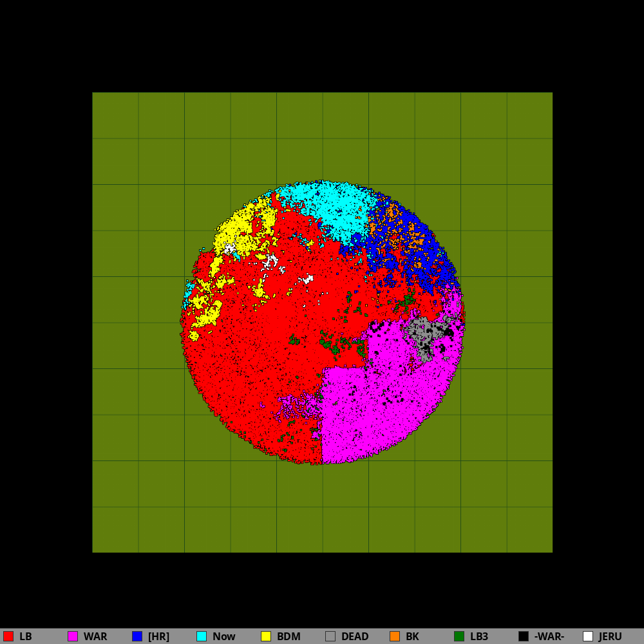Select the Now legend label

pyautogui.click(x=224, y=637)
